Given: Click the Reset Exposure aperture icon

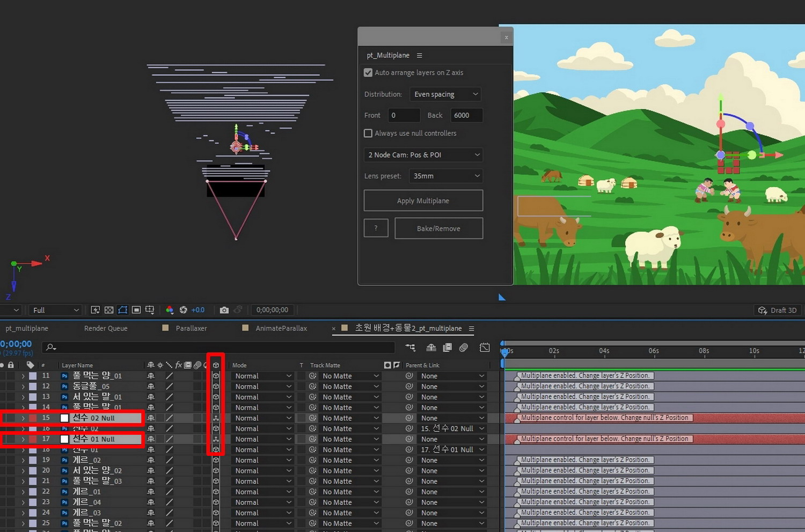Looking at the screenshot, I should [184, 310].
